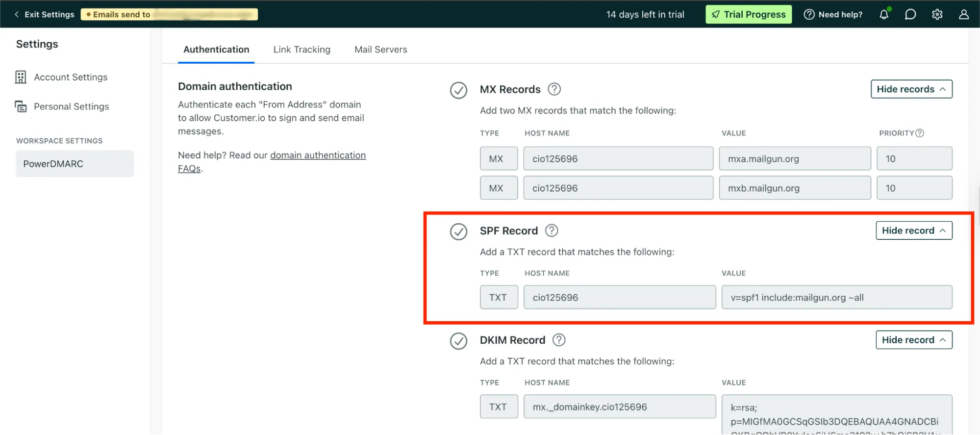
Task: Switch to the Link Tracking tab
Action: [302, 50]
